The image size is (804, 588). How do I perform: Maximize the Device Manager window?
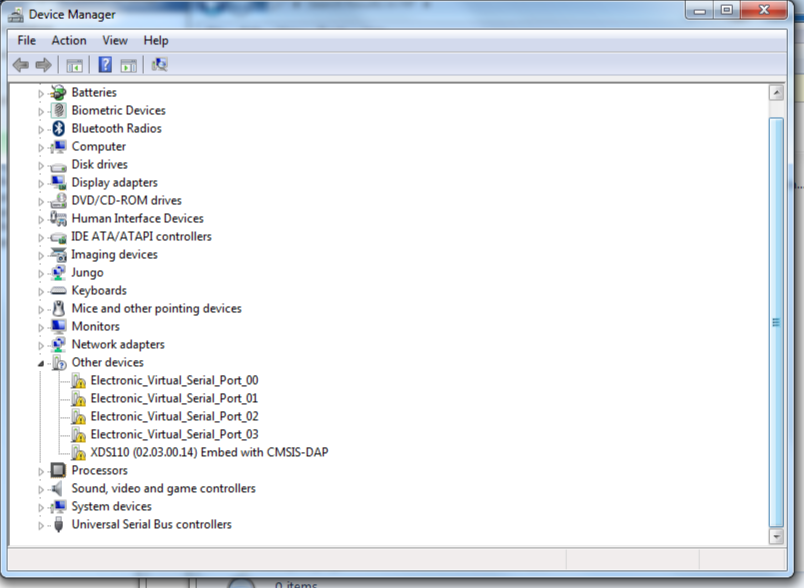(727, 10)
